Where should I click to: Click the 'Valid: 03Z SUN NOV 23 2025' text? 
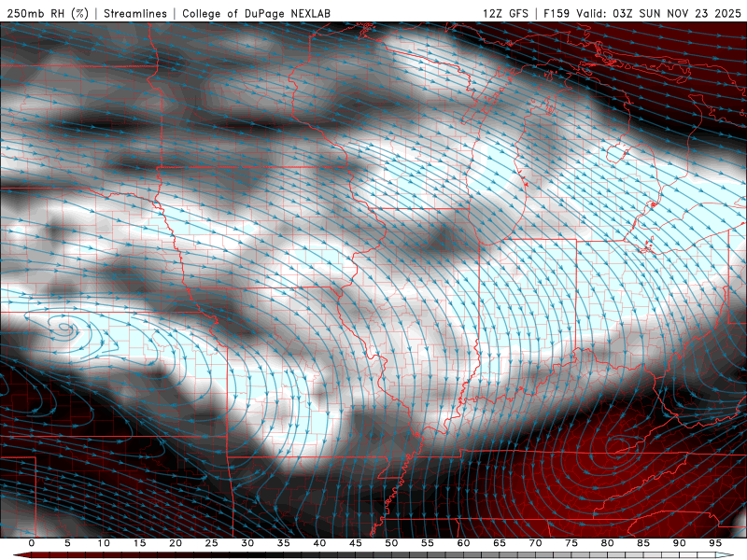pyautogui.click(x=659, y=13)
